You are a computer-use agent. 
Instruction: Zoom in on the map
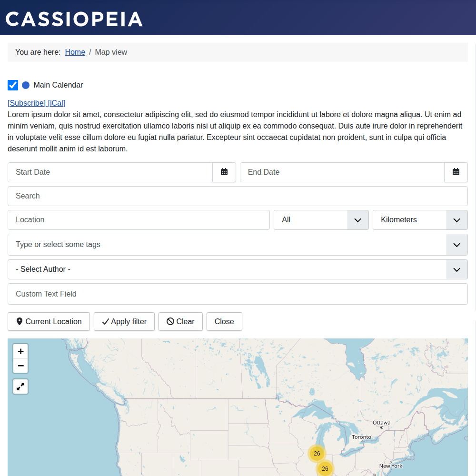[20, 352]
